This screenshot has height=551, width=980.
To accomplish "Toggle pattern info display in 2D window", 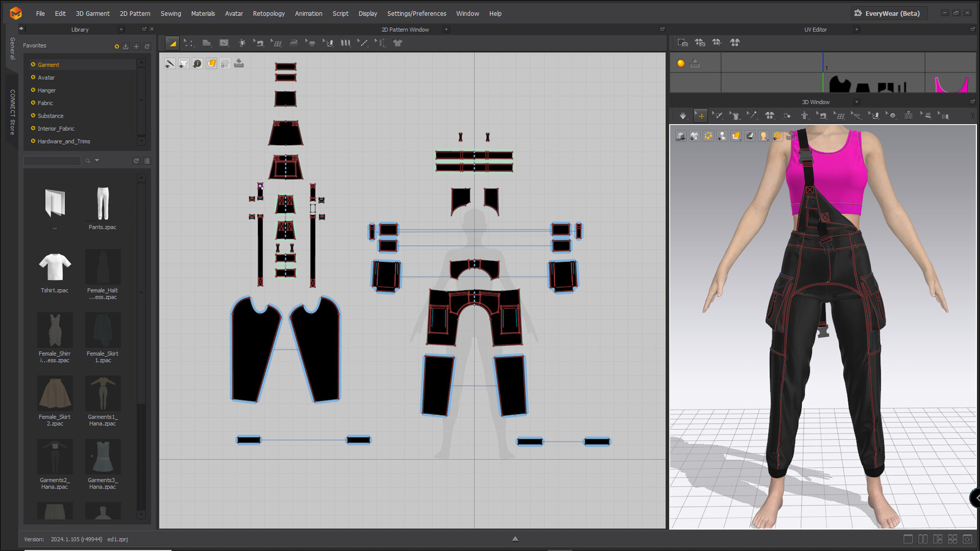I will point(197,64).
